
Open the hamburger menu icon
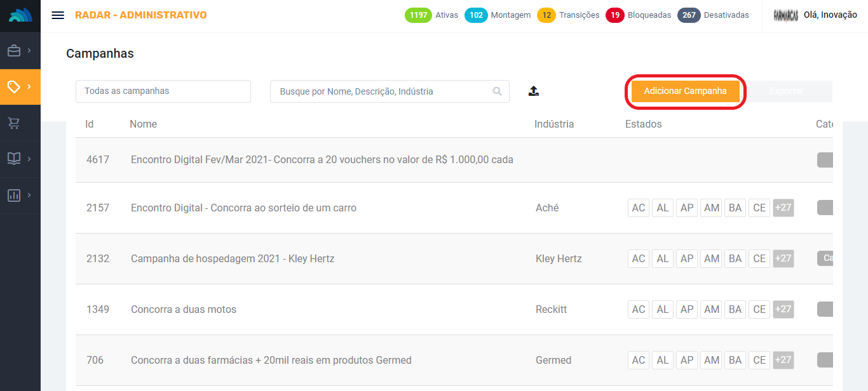[x=58, y=15]
